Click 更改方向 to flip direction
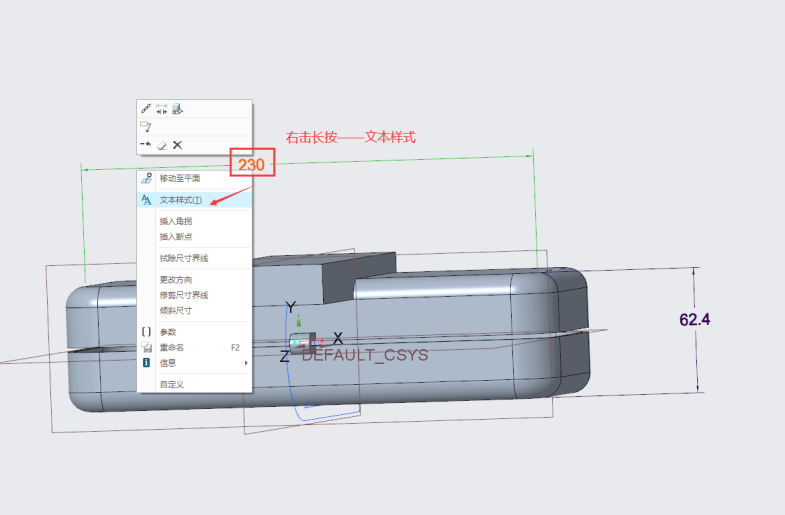This screenshot has height=515, width=785. point(175,280)
